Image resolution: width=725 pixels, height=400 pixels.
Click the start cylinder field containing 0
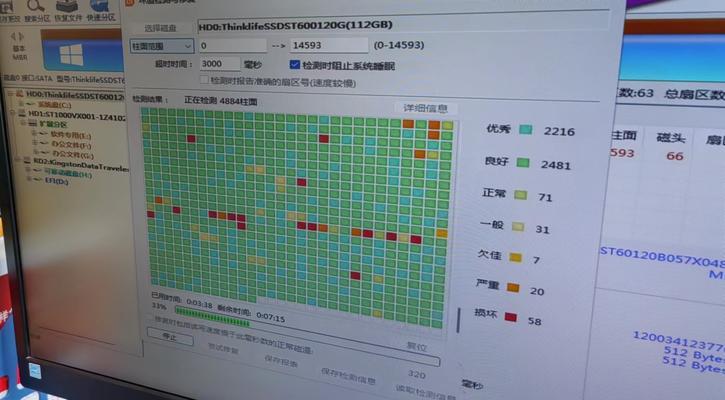coord(233,45)
